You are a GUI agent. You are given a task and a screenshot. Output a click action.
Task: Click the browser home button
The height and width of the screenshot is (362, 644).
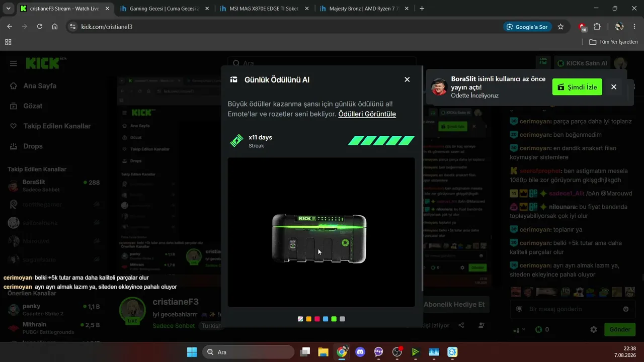coord(55,27)
